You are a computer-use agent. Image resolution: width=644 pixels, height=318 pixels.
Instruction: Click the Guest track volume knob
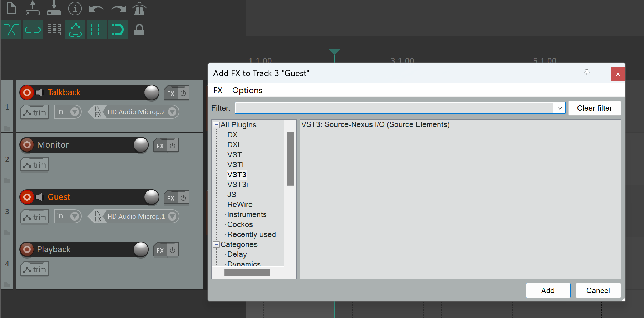point(152,197)
